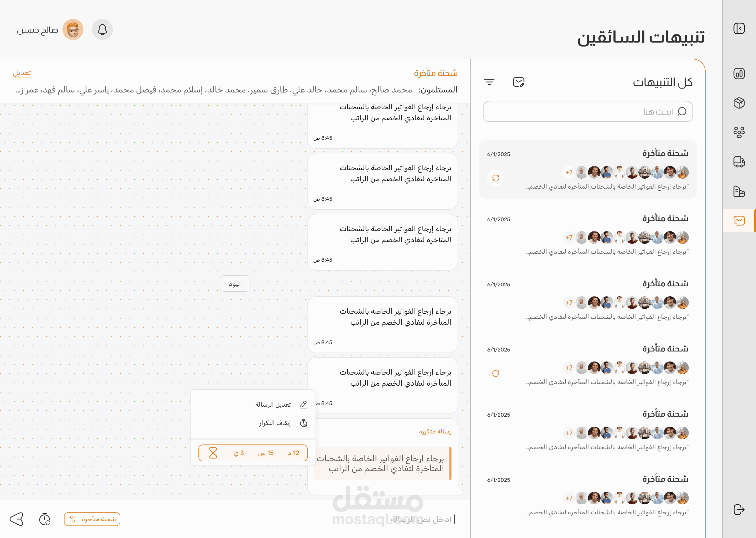Toggle repeat icon on fourth alert
Image resolution: width=756 pixels, height=538 pixels.
coord(496,374)
